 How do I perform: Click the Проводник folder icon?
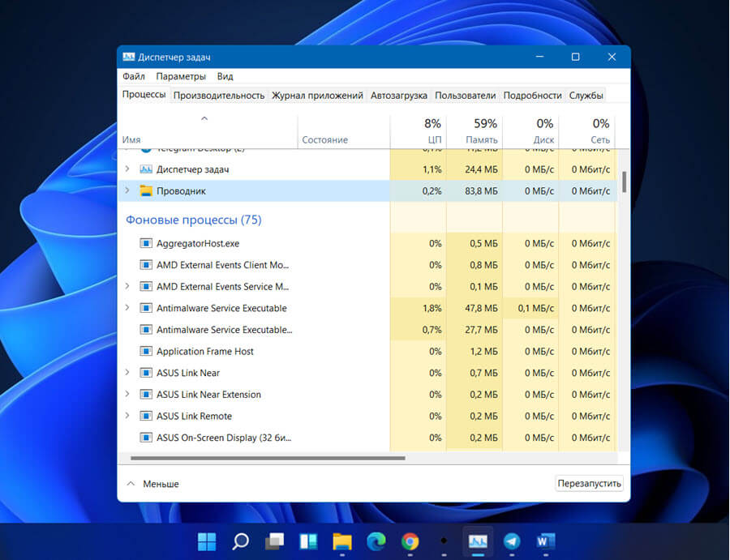coord(146,190)
